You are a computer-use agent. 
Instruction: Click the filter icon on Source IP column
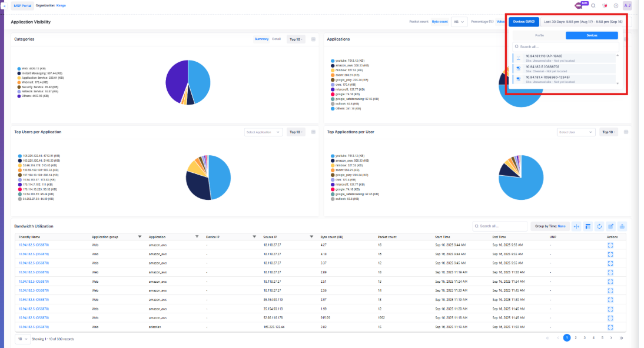pos(310,236)
